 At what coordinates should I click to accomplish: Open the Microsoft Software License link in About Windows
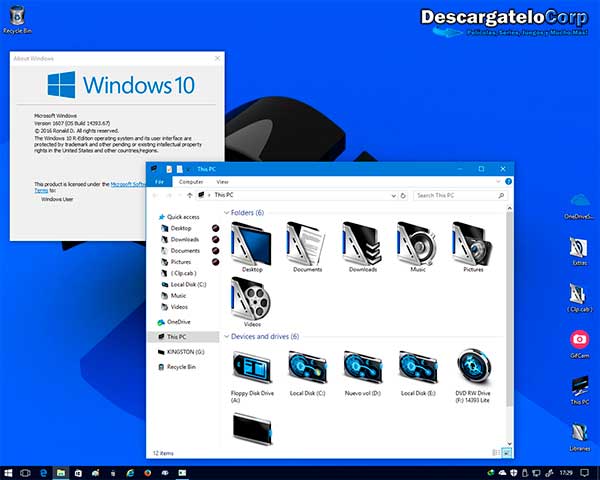point(128,184)
